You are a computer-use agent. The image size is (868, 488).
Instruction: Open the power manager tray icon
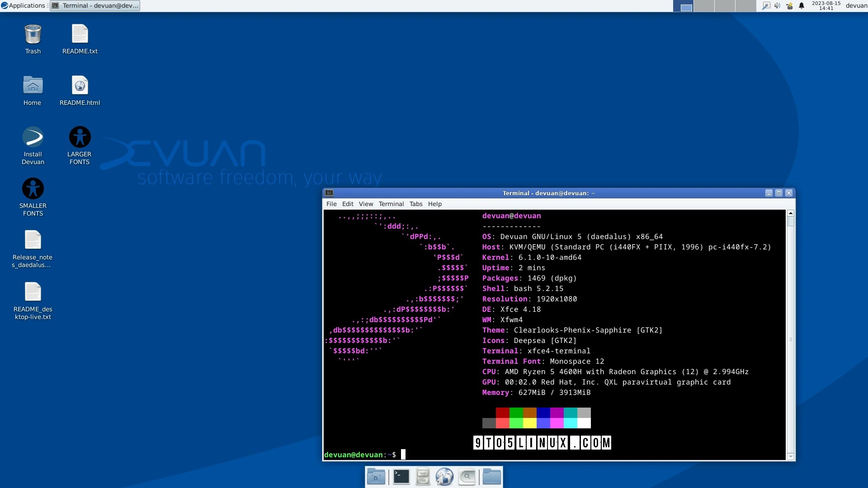pyautogui.click(x=789, y=6)
